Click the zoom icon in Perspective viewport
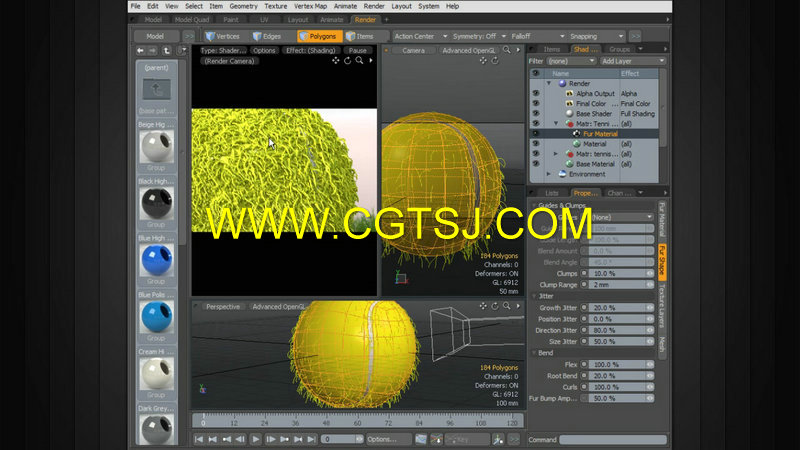This screenshot has height=450, width=800. 507,306
